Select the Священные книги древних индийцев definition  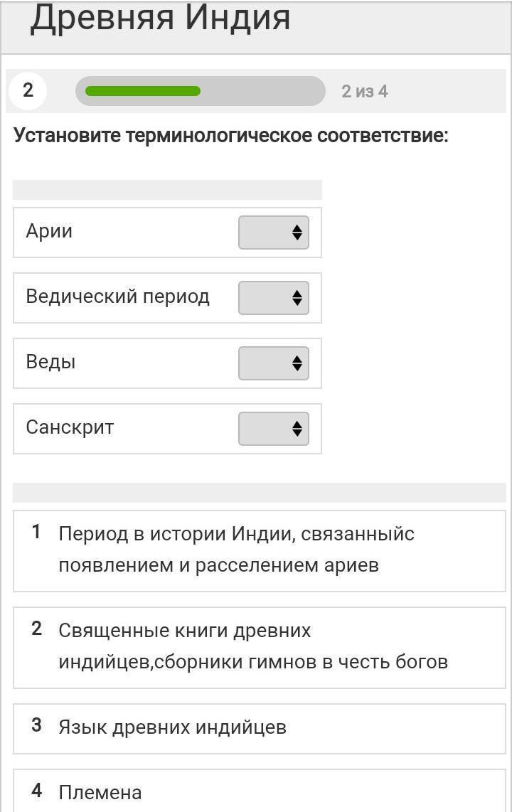tap(252, 646)
